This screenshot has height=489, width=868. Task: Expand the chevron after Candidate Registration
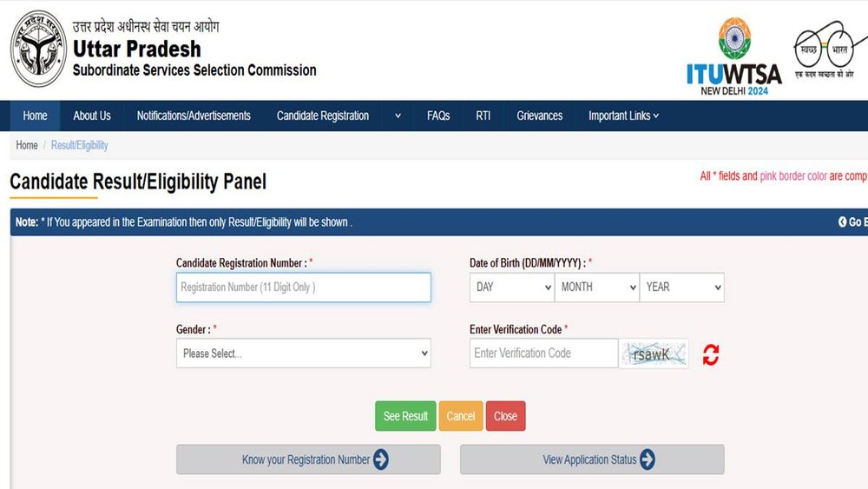tap(398, 116)
